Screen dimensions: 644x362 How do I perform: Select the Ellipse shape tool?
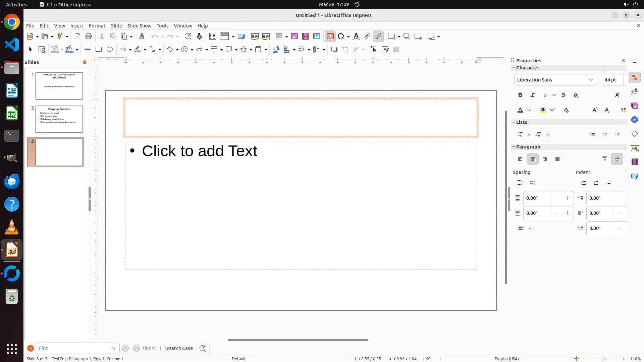tap(110, 50)
